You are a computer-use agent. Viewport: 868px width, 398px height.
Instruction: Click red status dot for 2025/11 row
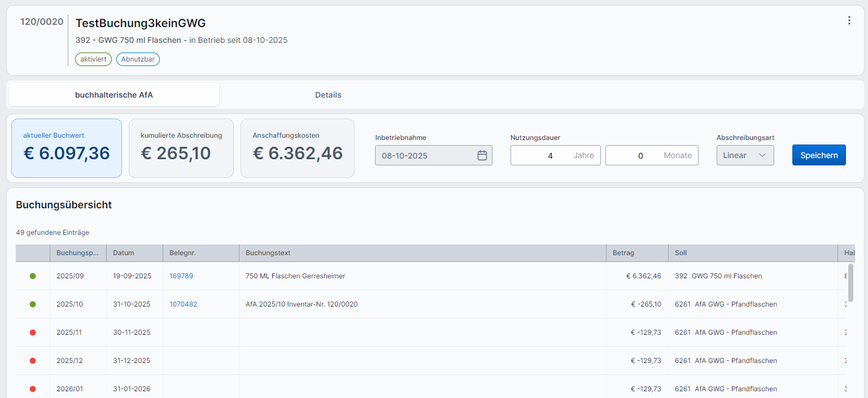(x=33, y=333)
